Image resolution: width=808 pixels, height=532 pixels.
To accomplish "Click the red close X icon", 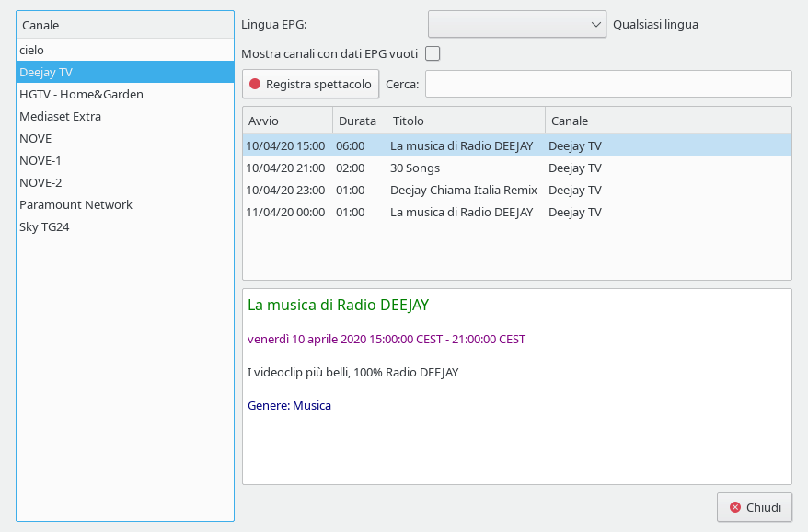I will click(x=735, y=507).
